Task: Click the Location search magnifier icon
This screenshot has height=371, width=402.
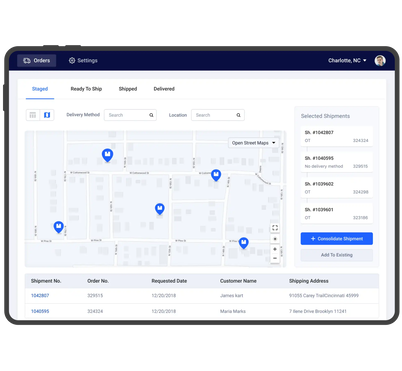Action: point(238,115)
